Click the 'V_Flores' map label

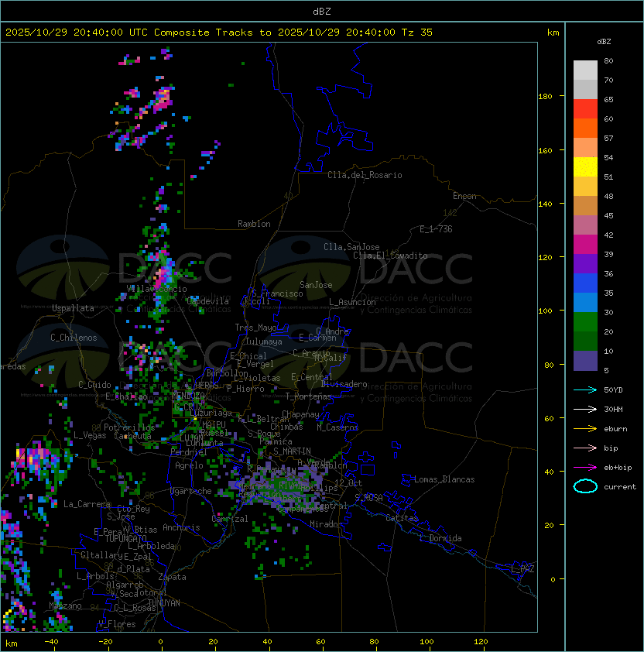pos(117,624)
